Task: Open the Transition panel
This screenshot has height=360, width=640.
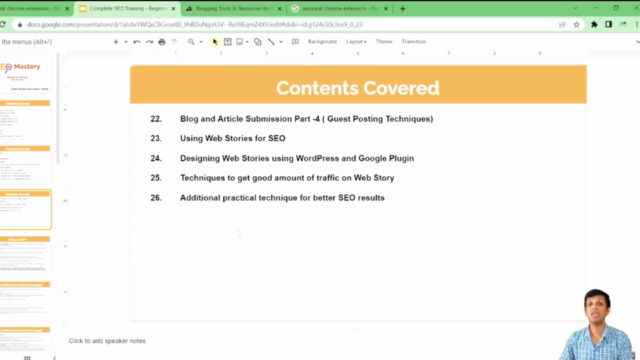Action: (x=413, y=42)
